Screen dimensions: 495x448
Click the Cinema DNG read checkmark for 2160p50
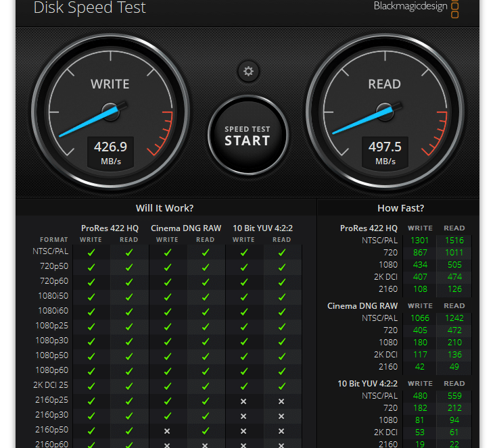(x=206, y=430)
